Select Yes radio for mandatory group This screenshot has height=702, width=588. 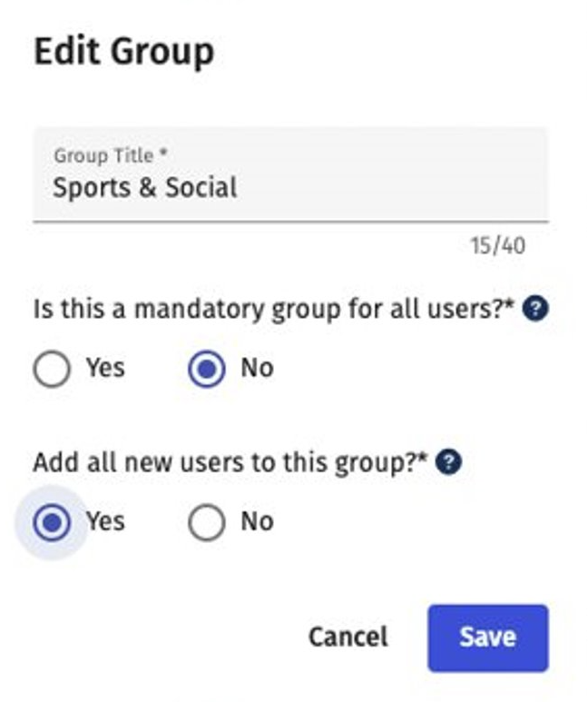pos(52,370)
